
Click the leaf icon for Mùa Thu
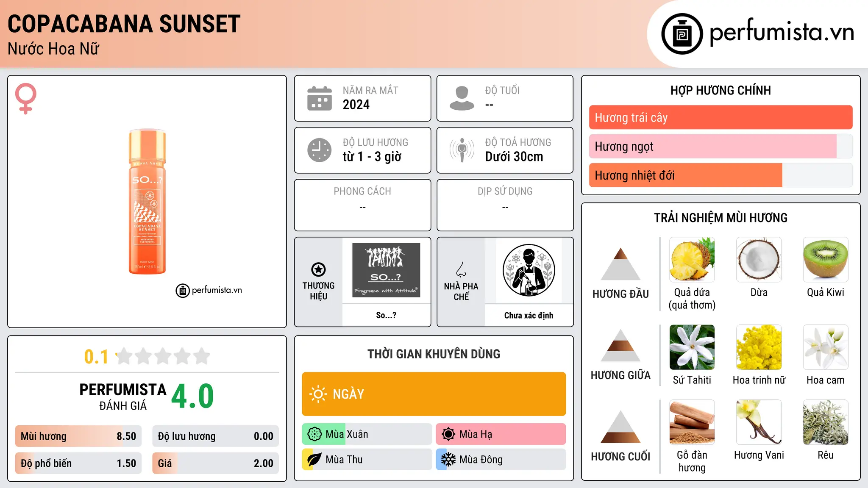coord(314,460)
